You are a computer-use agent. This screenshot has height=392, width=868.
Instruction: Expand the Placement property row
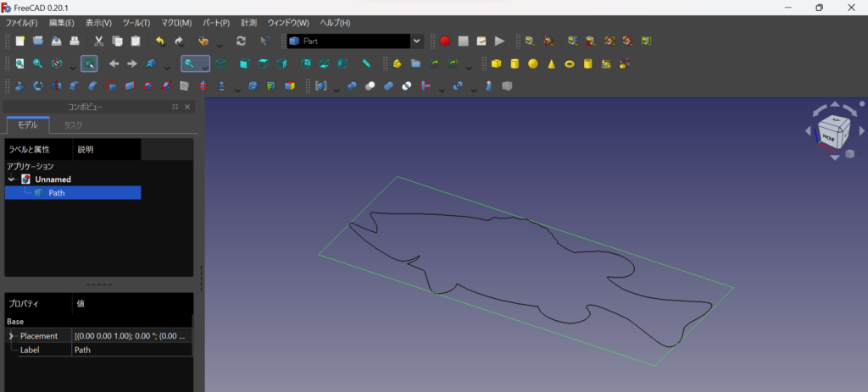(11, 336)
